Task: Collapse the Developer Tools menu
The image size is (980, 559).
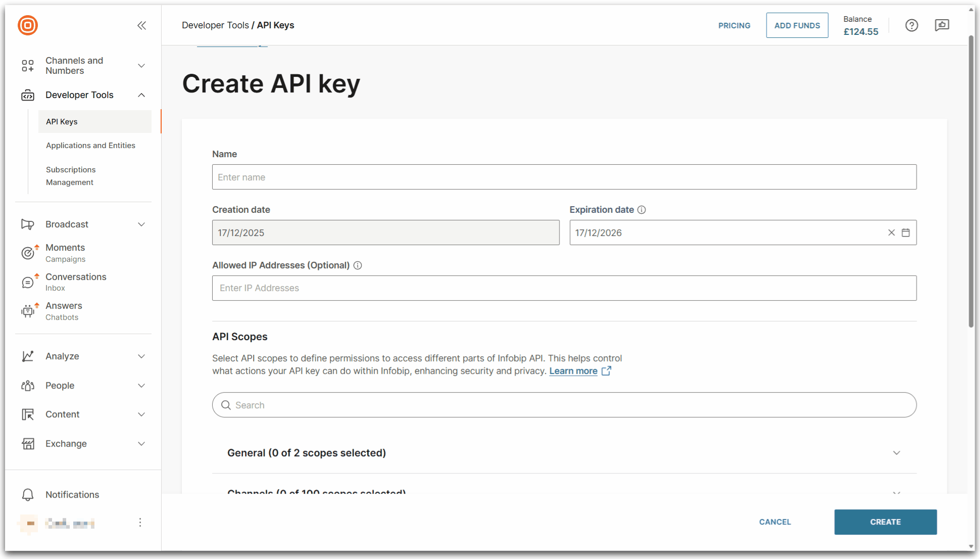Action: (141, 95)
